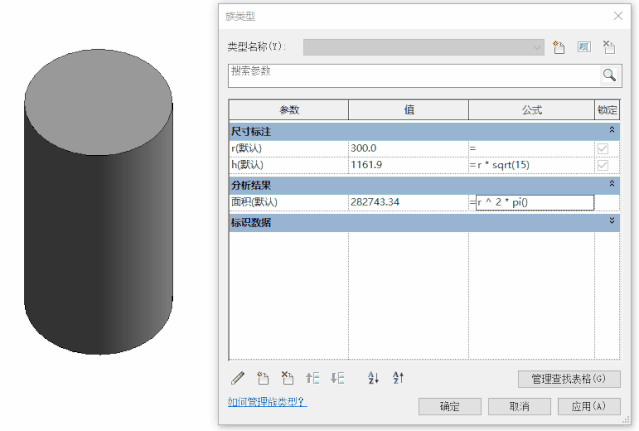Click the 搜索参数 search field
Screen dimensions: 639x431
point(414,76)
